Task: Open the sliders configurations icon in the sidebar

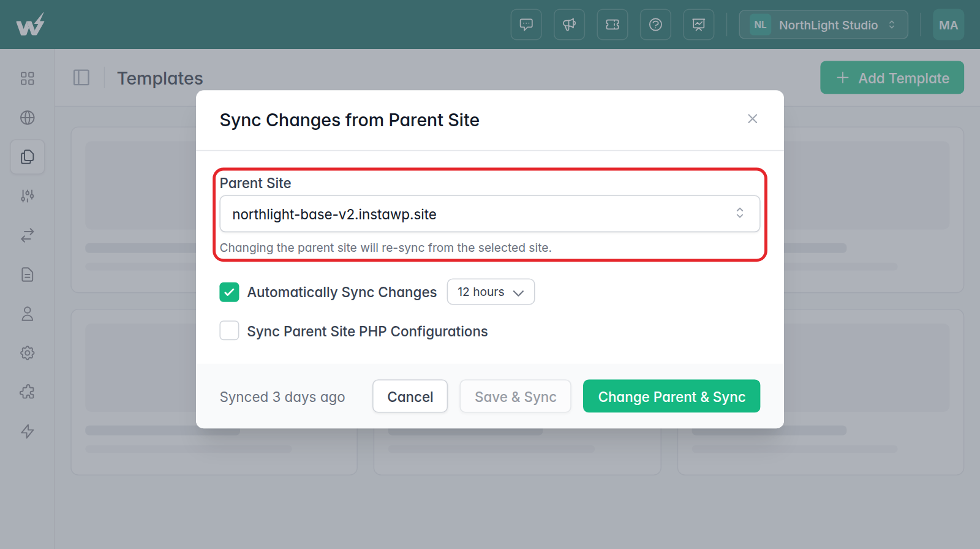Action: (28, 196)
